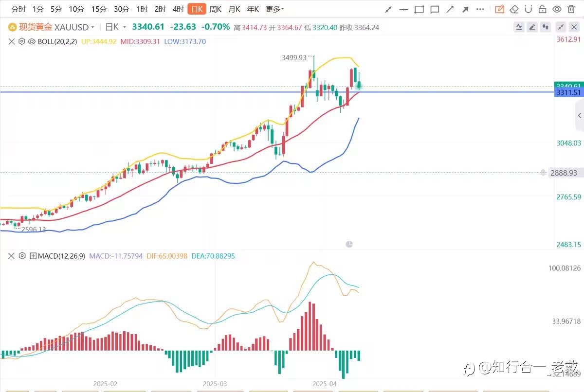Switch to the 月K timeframe
Image resolution: width=584 pixels, height=392 pixels.
pos(235,9)
